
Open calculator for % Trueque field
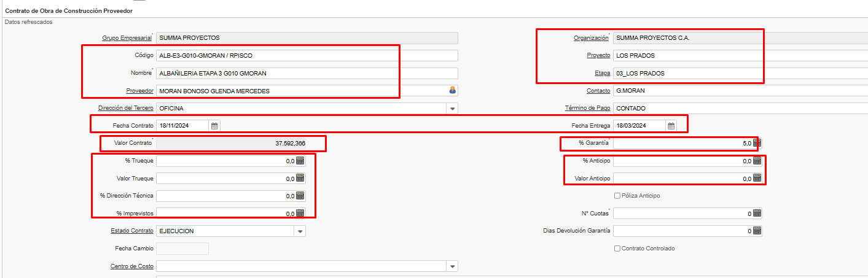[300, 161]
